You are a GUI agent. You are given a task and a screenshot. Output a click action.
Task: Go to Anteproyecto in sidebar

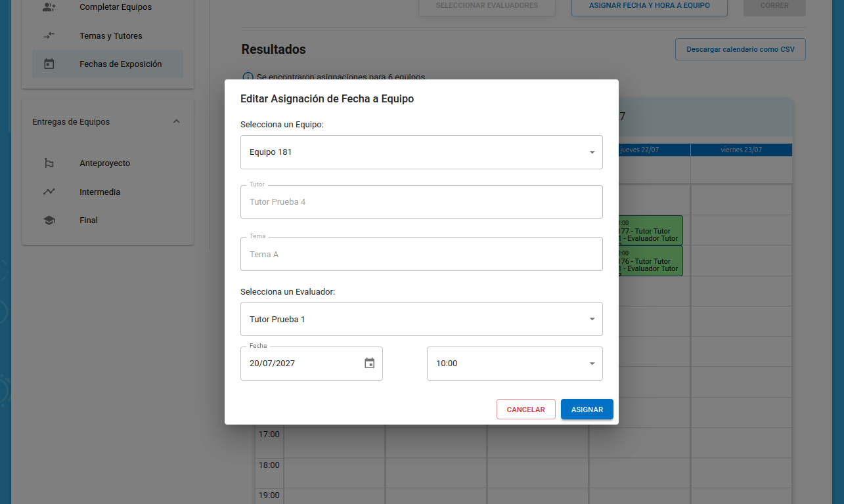[105, 163]
